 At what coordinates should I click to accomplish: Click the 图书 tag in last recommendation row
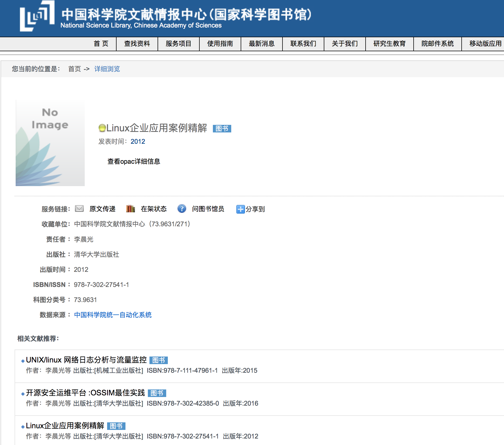(x=116, y=426)
